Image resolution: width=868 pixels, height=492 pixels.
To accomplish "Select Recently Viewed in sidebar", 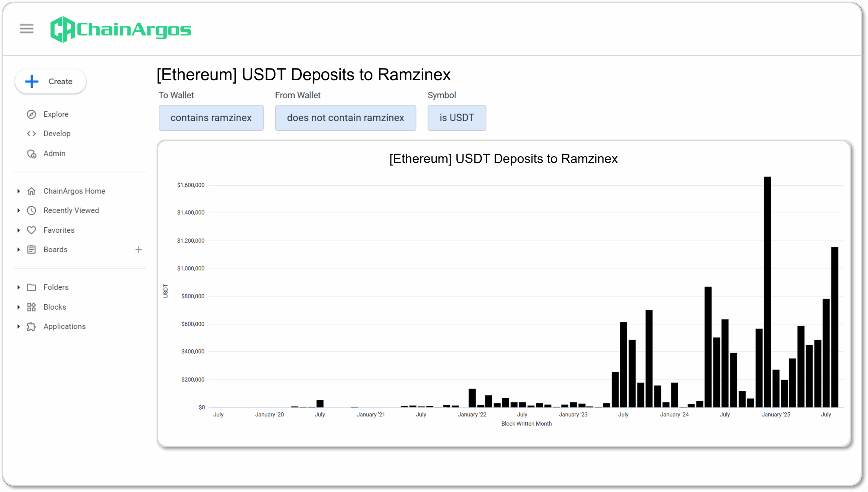I will pos(71,211).
